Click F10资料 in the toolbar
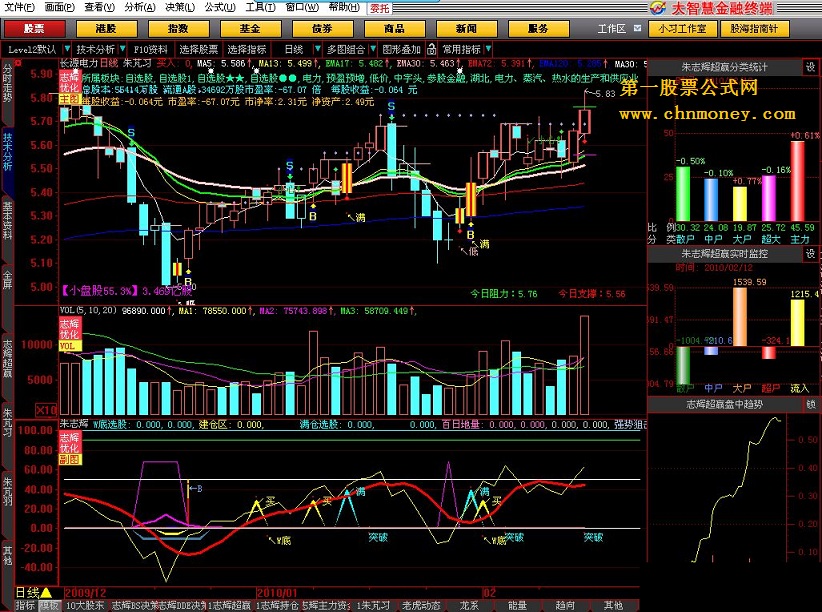The width and height of the screenshot is (822, 612). coord(150,49)
